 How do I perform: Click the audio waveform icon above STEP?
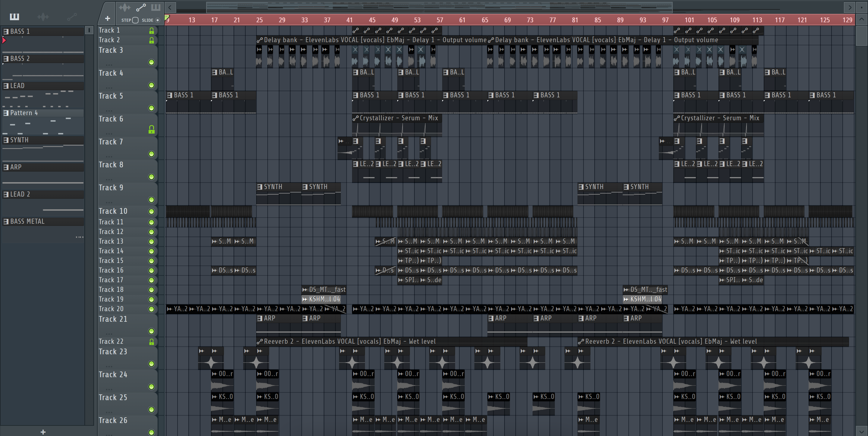click(x=125, y=7)
